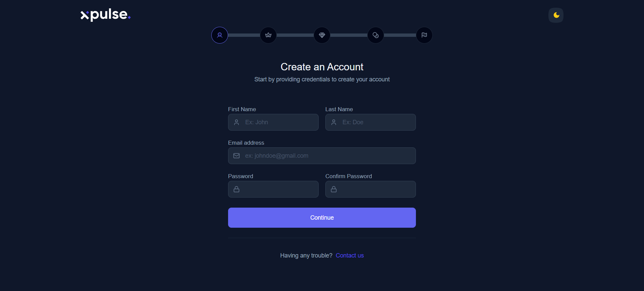Click the lock icon in Password field
The width and height of the screenshot is (644, 291).
236,189
